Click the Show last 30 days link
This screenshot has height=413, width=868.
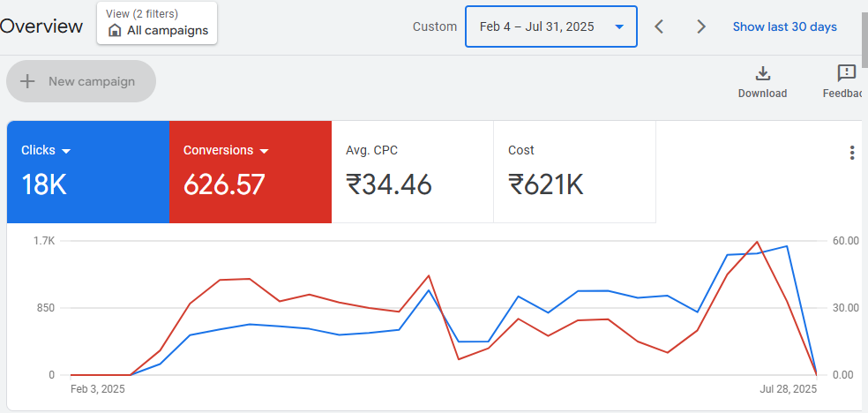[784, 26]
